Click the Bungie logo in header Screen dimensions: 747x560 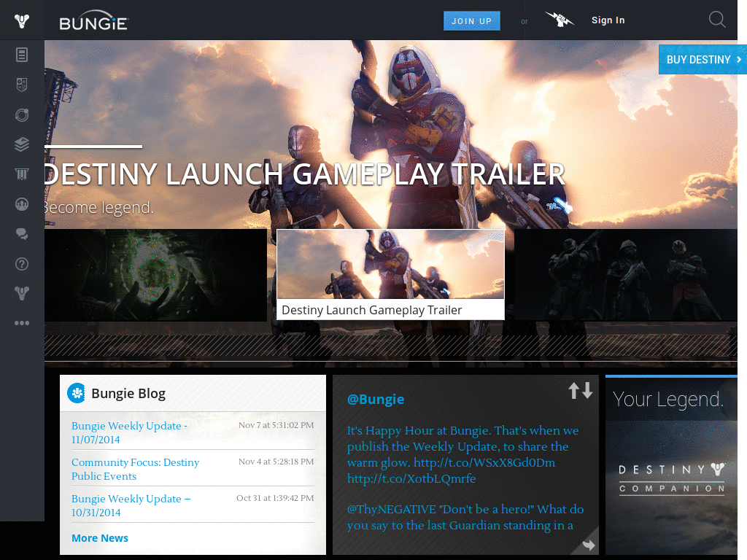(94, 21)
